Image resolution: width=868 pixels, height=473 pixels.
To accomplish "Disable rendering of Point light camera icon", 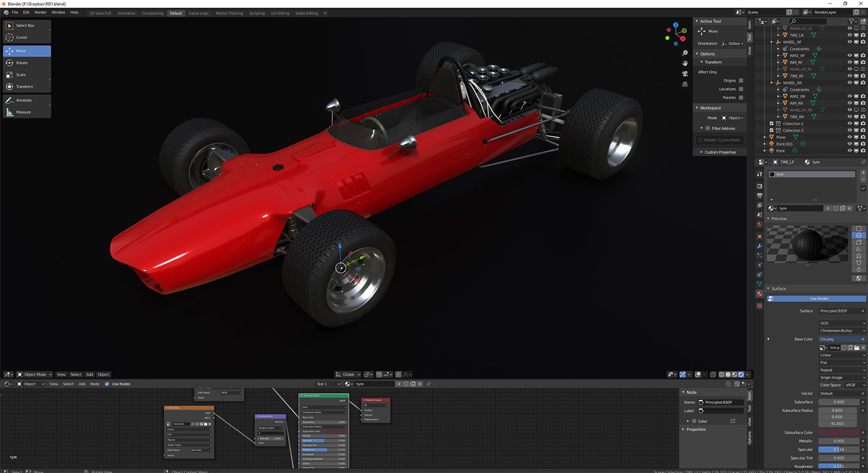I will [x=863, y=151].
